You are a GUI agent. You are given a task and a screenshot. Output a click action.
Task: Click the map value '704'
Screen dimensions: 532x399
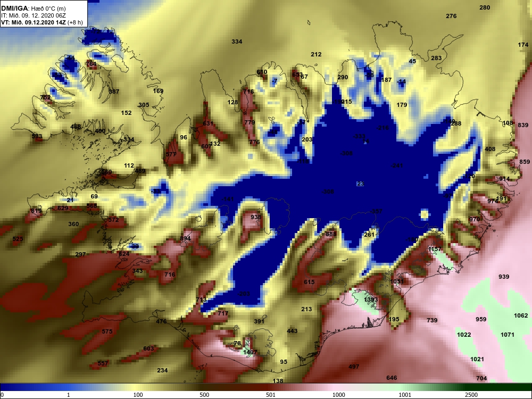pos(481,378)
